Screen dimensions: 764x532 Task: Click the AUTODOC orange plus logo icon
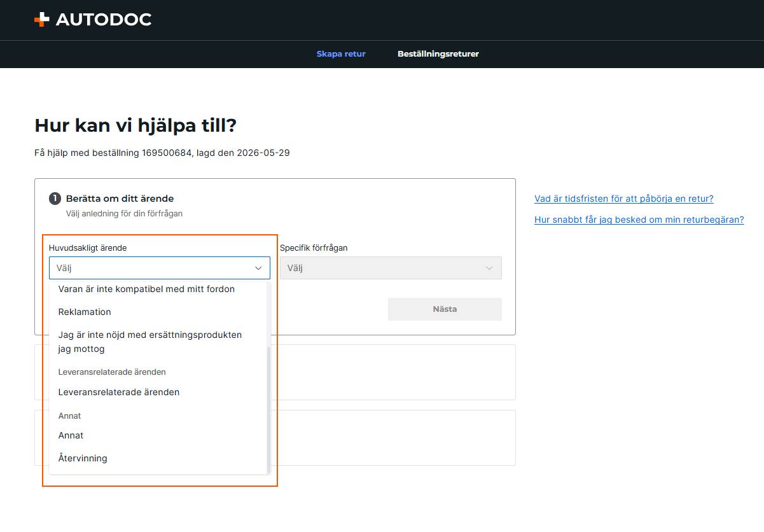pyautogui.click(x=41, y=20)
